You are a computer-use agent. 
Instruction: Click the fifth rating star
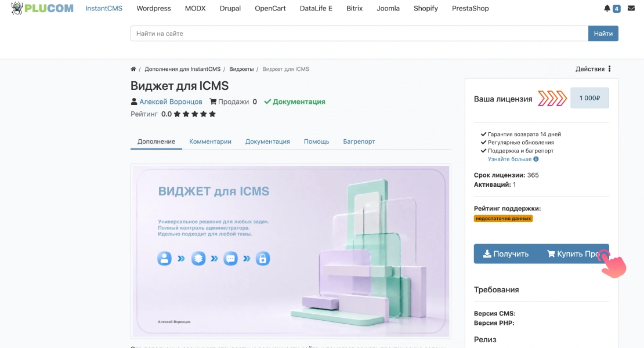click(212, 114)
